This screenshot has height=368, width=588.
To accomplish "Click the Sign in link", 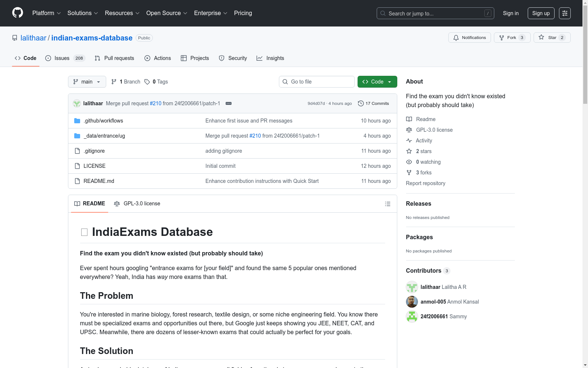I will coord(511,13).
